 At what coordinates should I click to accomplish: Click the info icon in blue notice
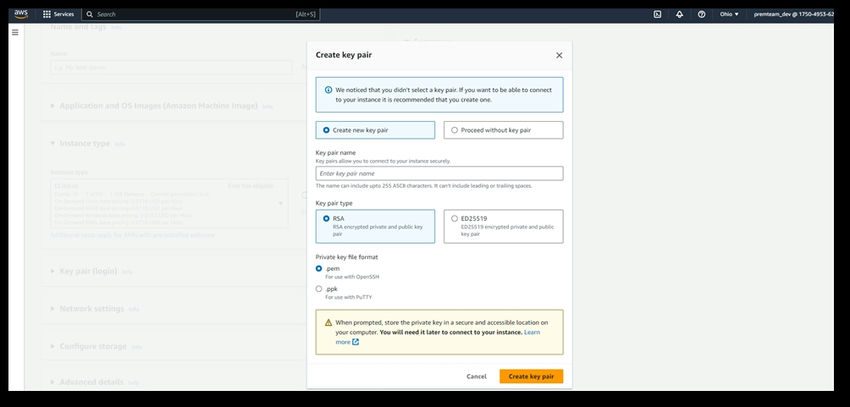(328, 90)
